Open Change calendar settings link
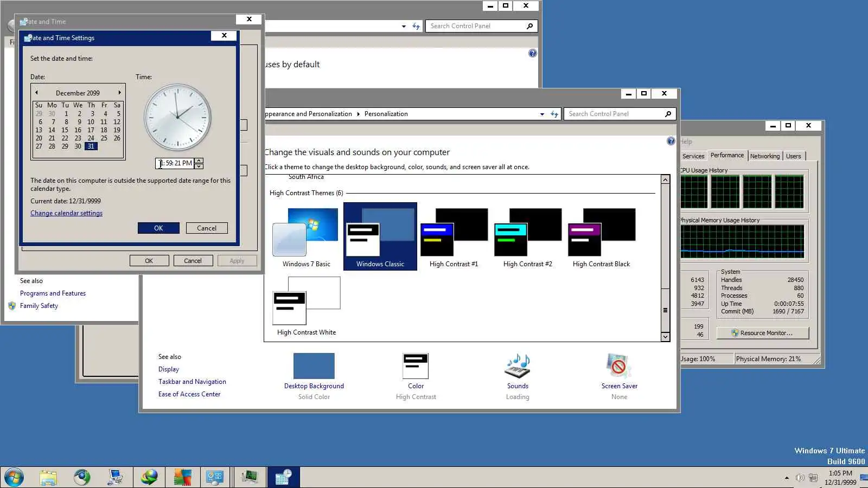Viewport: 868px width, 488px height. pyautogui.click(x=66, y=213)
